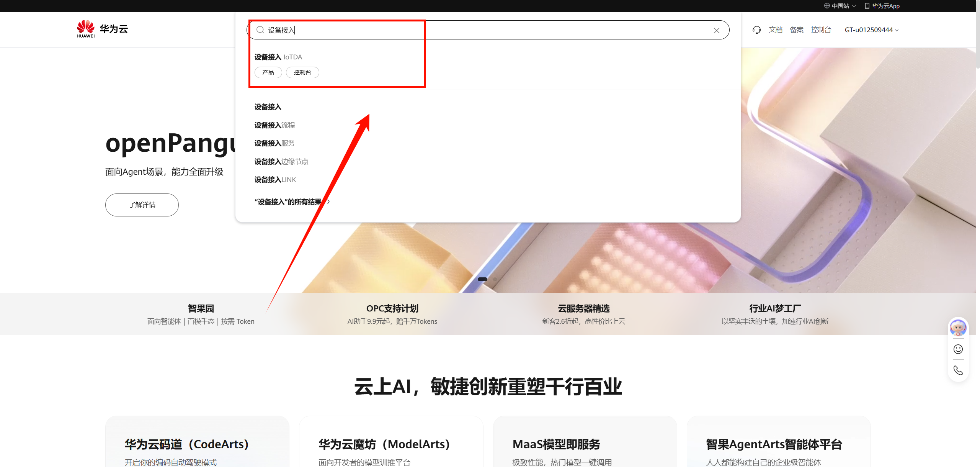Click the 控制台 tag under 设备接入 IoTDA
The image size is (980, 467).
coord(302,72)
